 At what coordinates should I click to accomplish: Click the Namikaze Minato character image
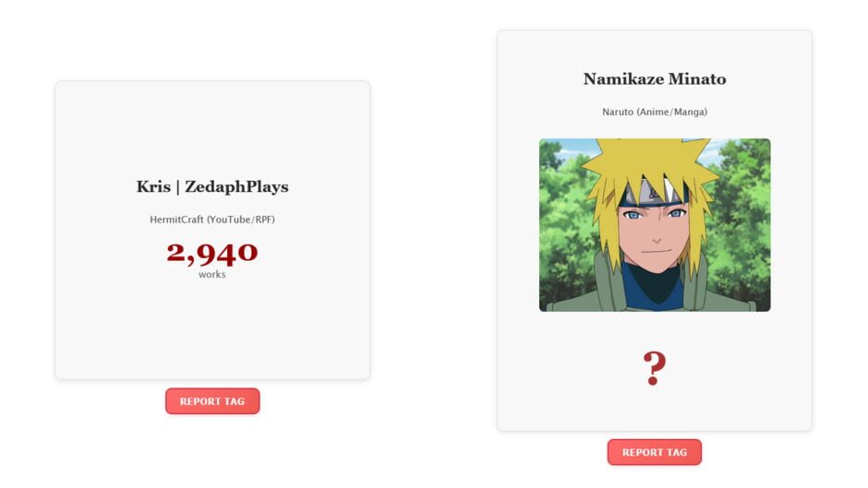coord(654,225)
